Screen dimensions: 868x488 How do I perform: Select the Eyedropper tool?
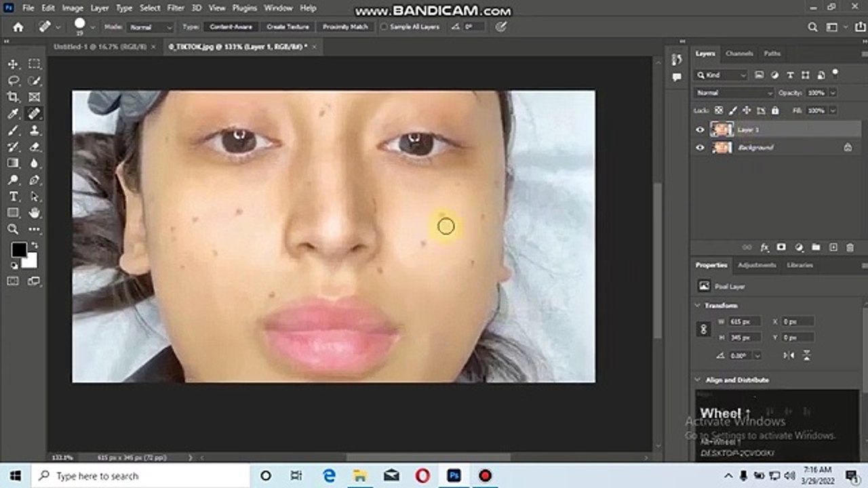click(x=13, y=114)
